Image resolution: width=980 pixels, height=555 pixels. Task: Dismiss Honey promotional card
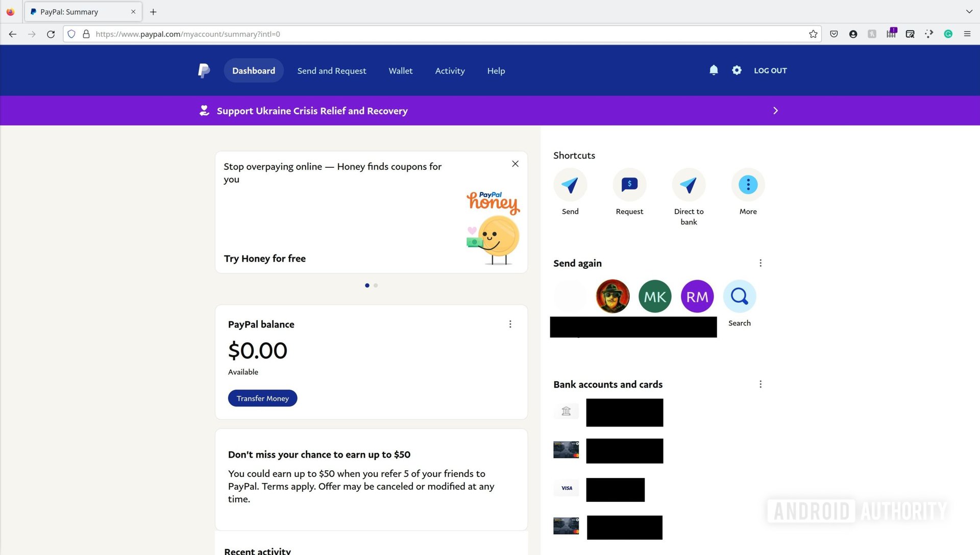[514, 163]
